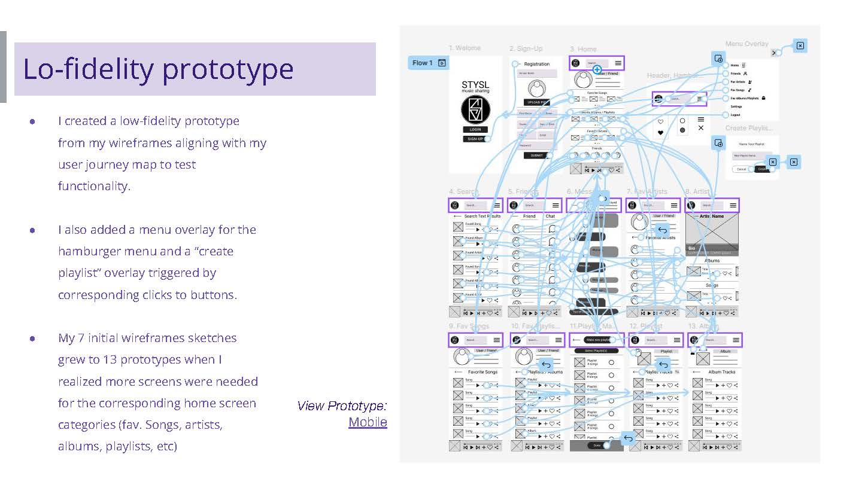Click the empty radio circle in Header components
Viewport: 868px width, 488px height.
682,121
